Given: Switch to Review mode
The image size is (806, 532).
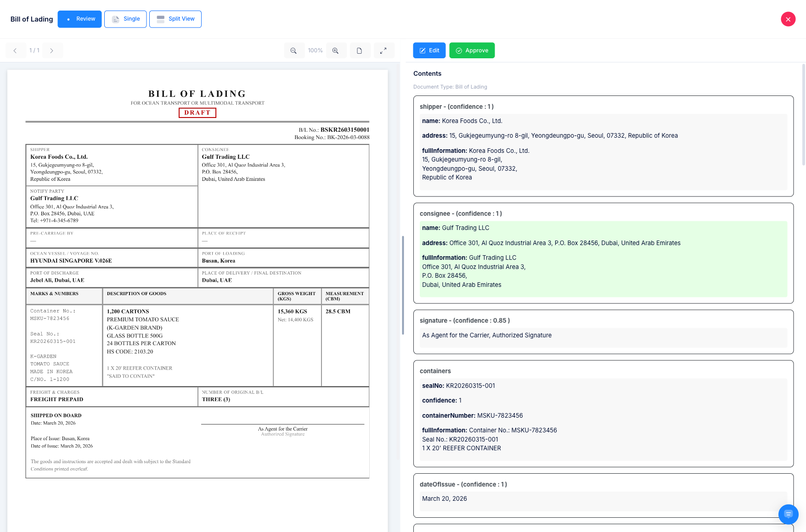Looking at the screenshot, I should coord(79,19).
